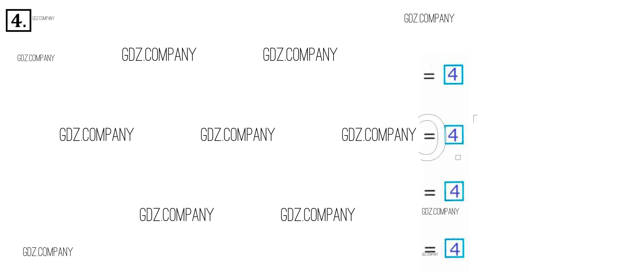Click the small corner bracket mark
The height and width of the screenshot is (275, 644).
coord(475,119)
